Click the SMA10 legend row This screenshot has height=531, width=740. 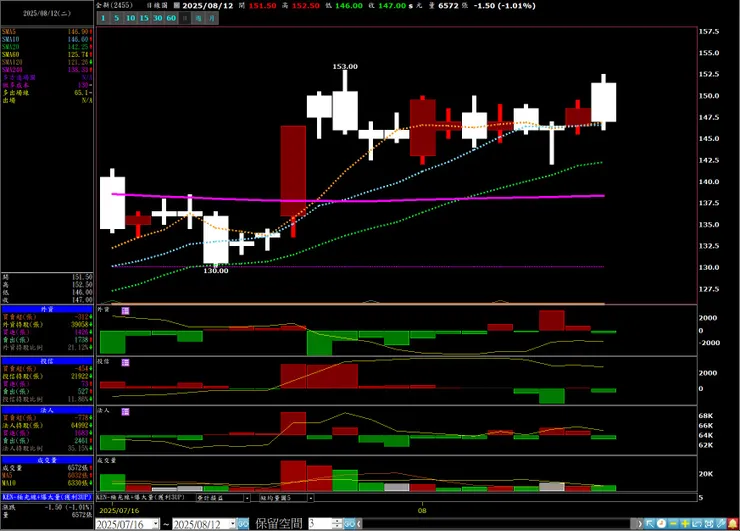[x=47, y=39]
